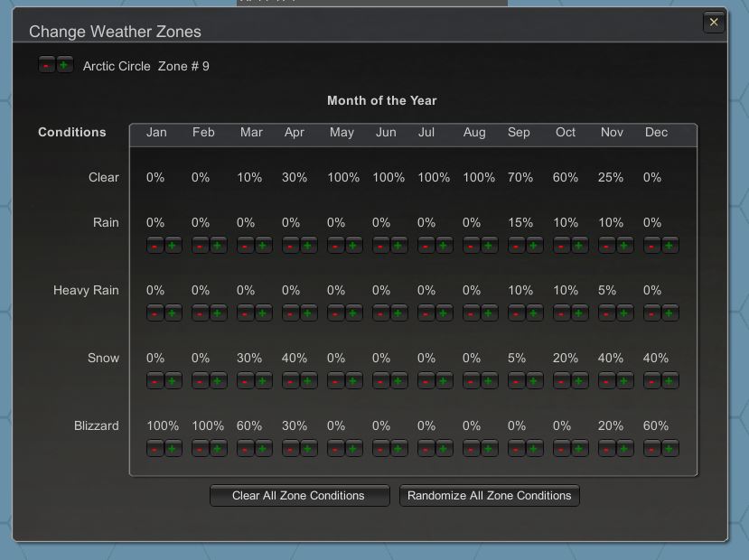749x560 pixels.
Task: Decrease Snow percentage for March
Action: pyautogui.click(x=246, y=381)
